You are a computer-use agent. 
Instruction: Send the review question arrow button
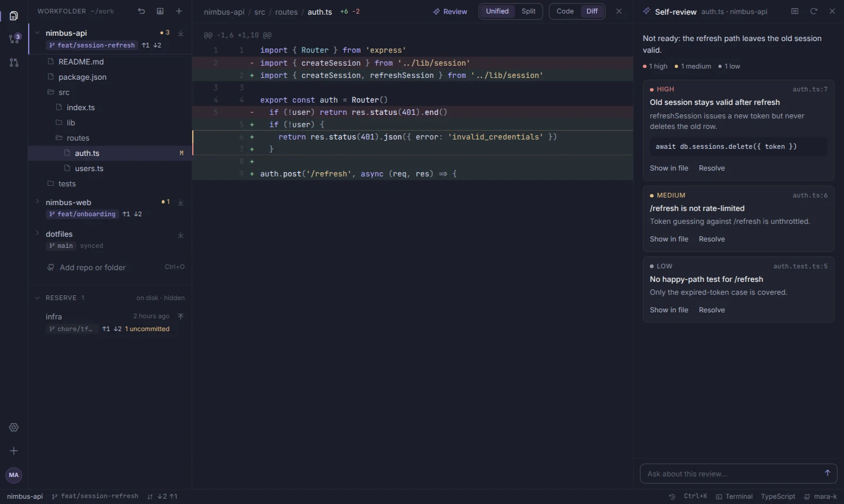pos(828,473)
